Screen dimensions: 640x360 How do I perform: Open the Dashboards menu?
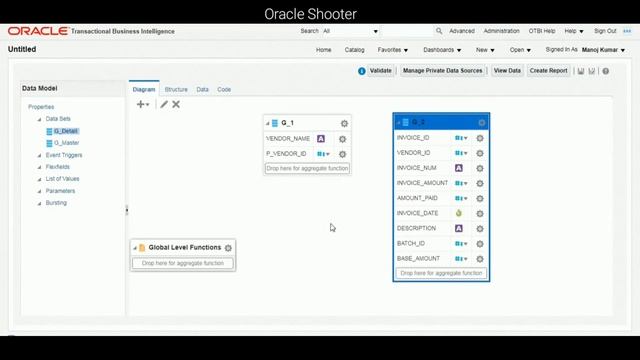[x=442, y=50]
